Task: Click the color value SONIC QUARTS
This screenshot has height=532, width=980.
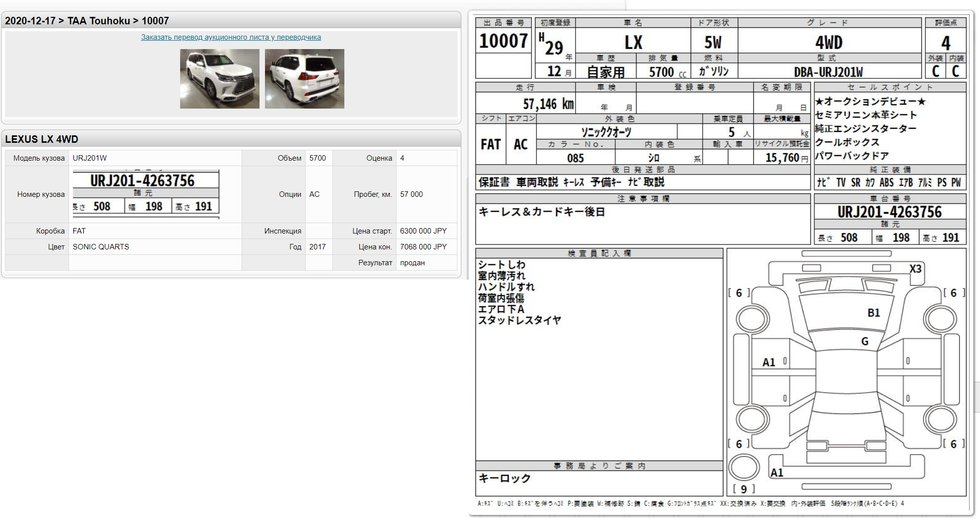Action: pos(101,247)
